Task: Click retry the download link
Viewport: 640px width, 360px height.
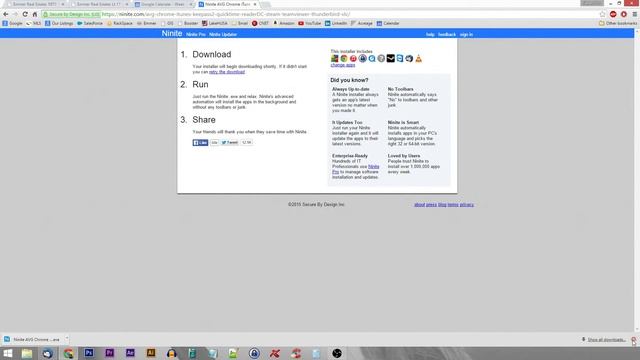Action: [227, 72]
